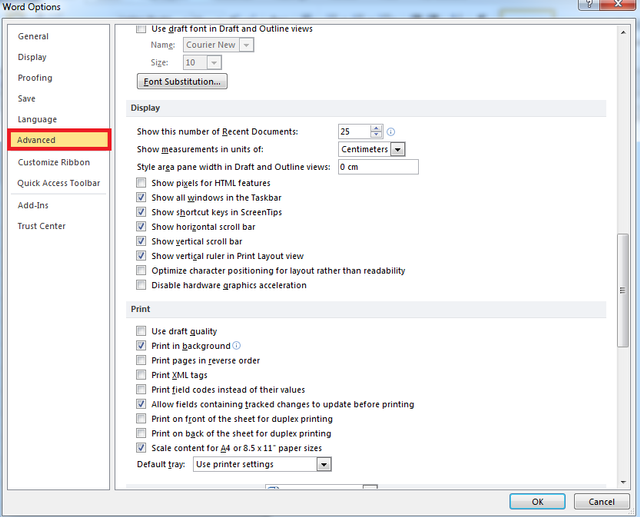Expand the Default tray dropdown

323,464
